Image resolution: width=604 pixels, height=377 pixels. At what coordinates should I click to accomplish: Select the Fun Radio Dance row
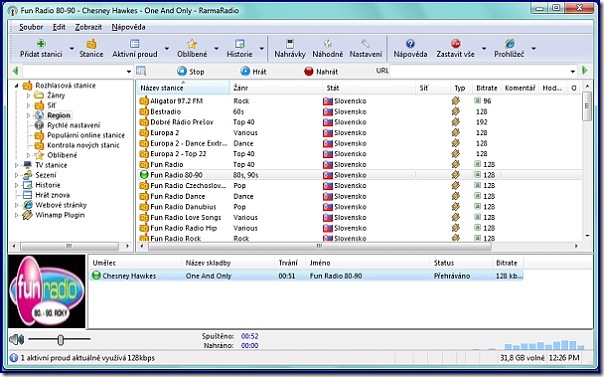pos(359,196)
